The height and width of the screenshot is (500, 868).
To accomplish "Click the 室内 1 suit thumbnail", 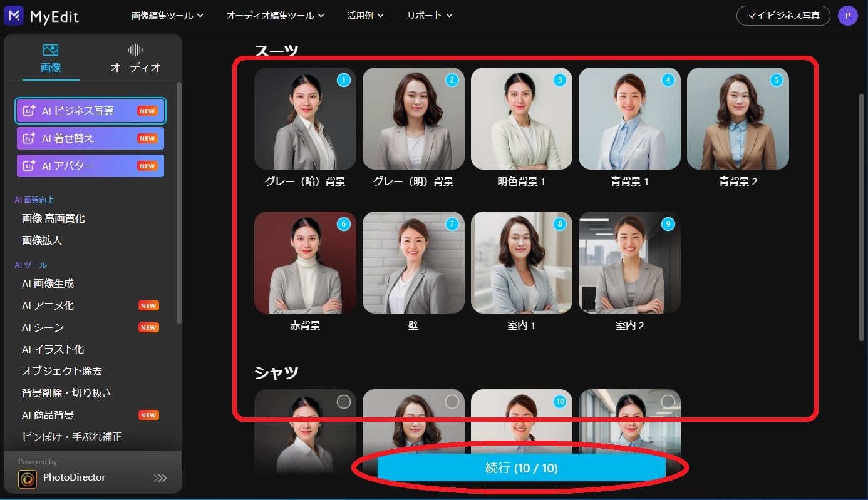I will (x=522, y=262).
